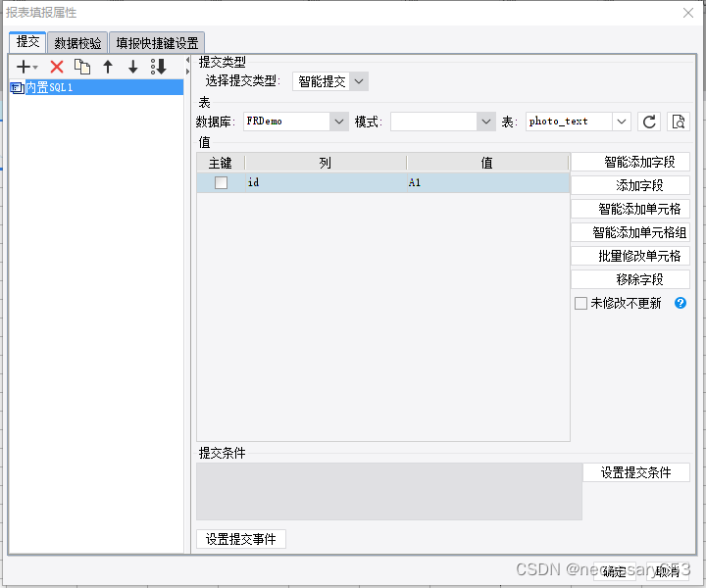706x588 pixels.
Task: Open the 填报快捷键设置 tab
Action: (x=157, y=43)
